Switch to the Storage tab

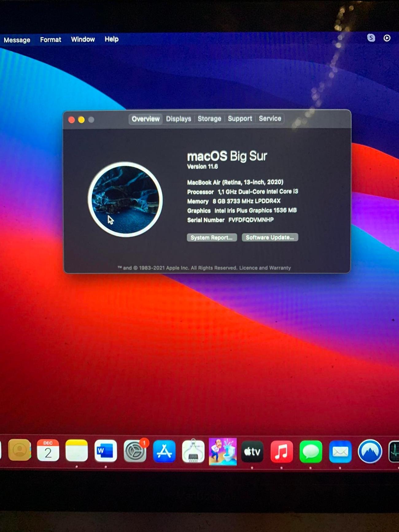tap(209, 118)
